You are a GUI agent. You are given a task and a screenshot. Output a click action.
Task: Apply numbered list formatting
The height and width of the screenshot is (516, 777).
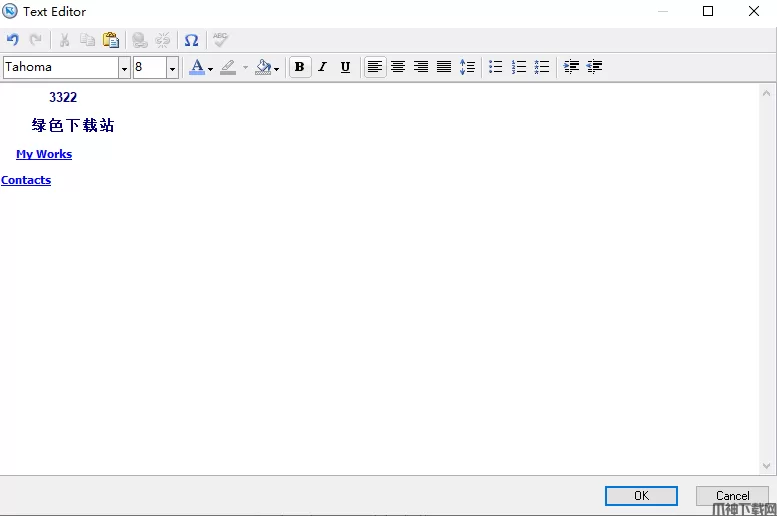(x=518, y=67)
